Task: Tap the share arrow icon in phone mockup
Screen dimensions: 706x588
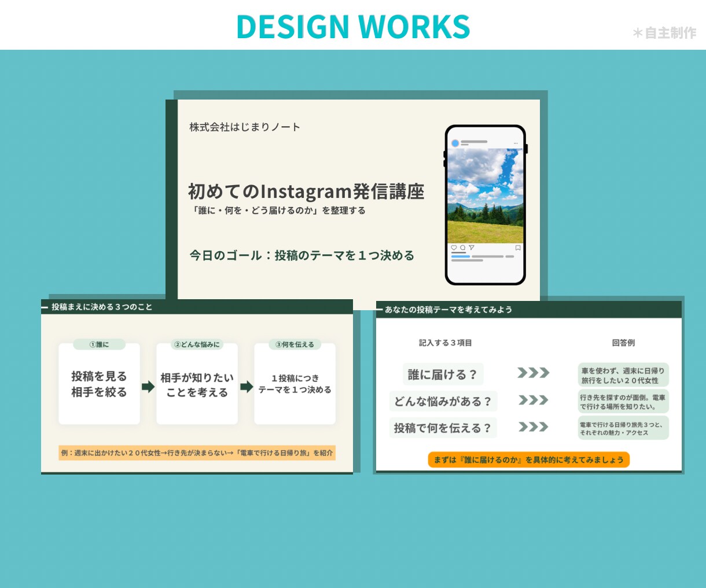Action: point(471,248)
